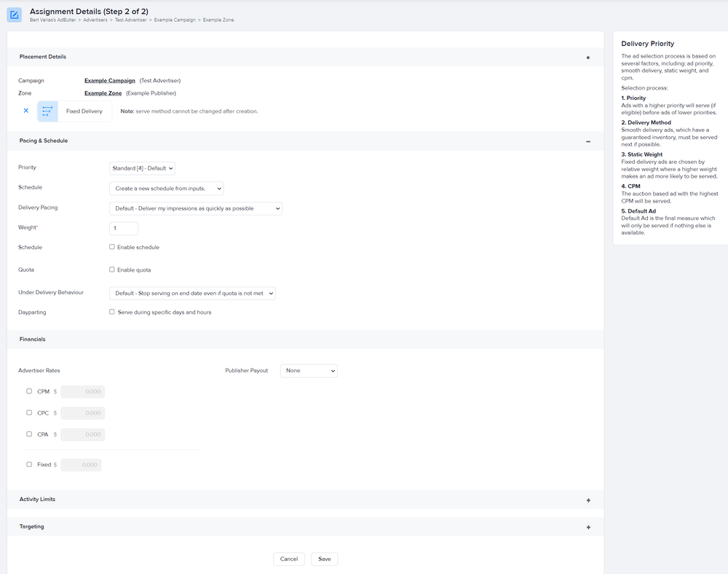The image size is (728, 574).
Task: Click the Assignment Details edit icon
Action: pyautogui.click(x=15, y=15)
